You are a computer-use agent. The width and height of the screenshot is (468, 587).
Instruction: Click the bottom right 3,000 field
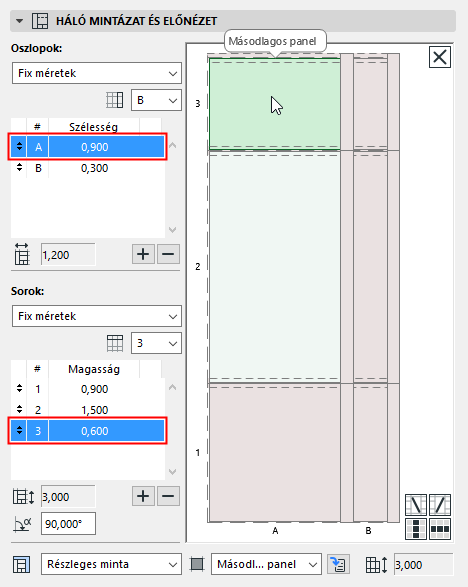423,565
